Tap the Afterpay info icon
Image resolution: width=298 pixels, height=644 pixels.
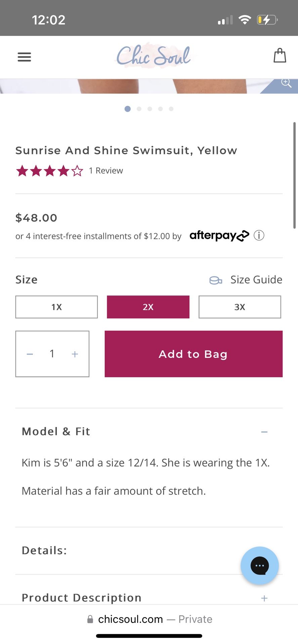259,235
